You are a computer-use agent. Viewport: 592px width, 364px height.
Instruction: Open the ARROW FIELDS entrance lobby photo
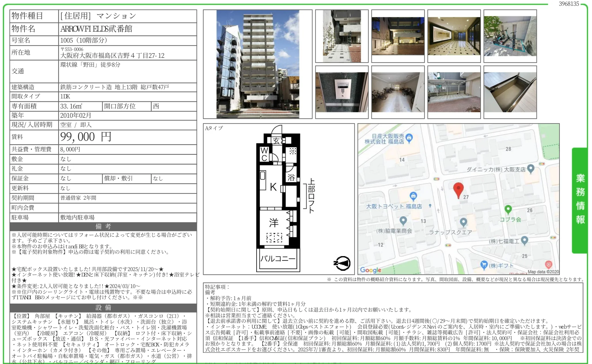click(454, 36)
